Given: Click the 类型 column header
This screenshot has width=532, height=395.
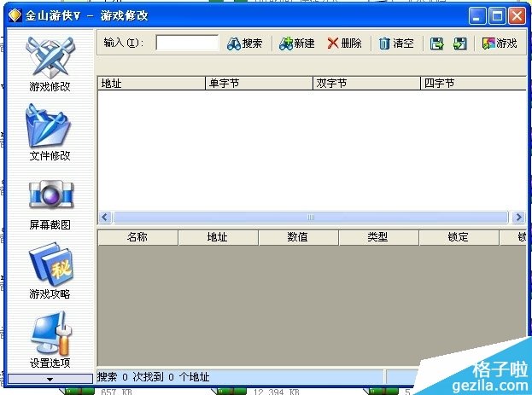Looking at the screenshot, I should [x=378, y=237].
